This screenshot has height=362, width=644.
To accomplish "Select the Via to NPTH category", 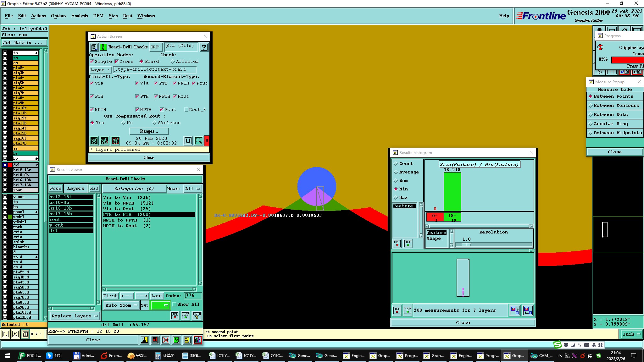I will coord(128,203).
